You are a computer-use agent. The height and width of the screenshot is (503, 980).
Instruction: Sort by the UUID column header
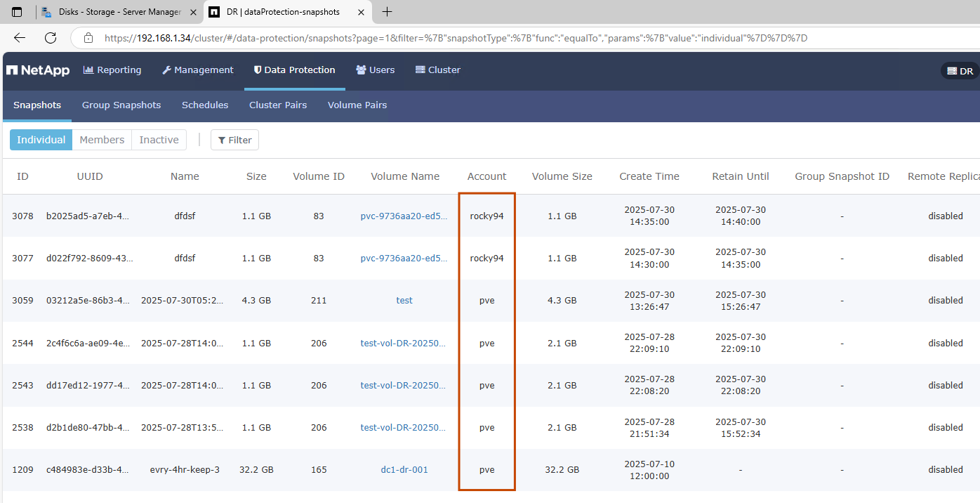pos(90,176)
